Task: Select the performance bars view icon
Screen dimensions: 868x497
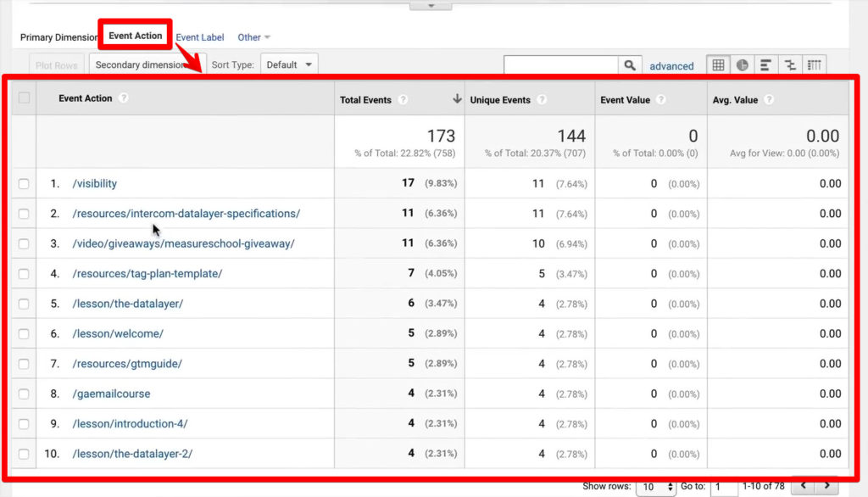Action: [x=766, y=64]
